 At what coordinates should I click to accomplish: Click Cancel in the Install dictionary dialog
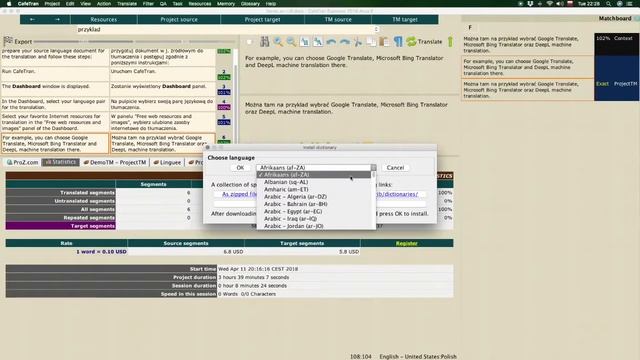pyautogui.click(x=395, y=168)
